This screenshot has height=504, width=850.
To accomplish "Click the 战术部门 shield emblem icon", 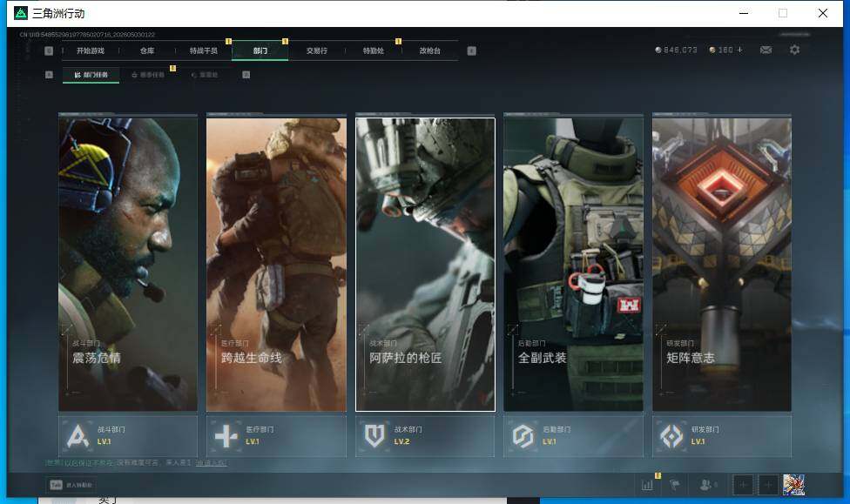I will pyautogui.click(x=374, y=436).
